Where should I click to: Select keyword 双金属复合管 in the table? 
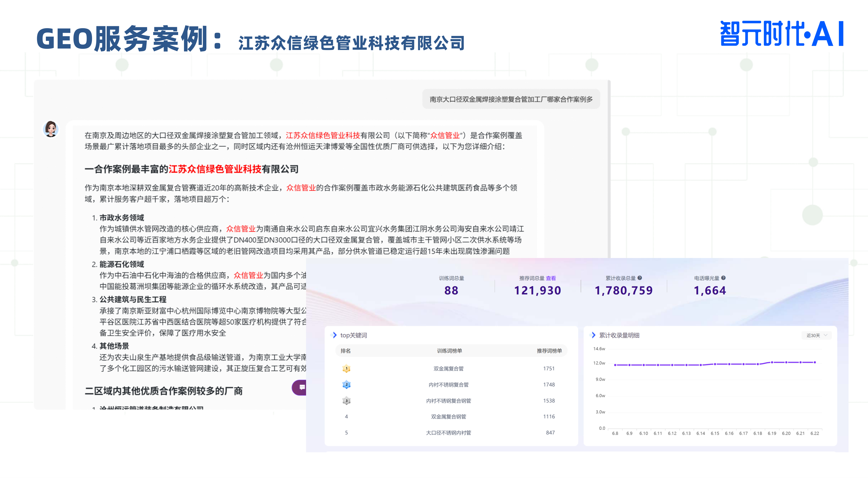coord(448,369)
